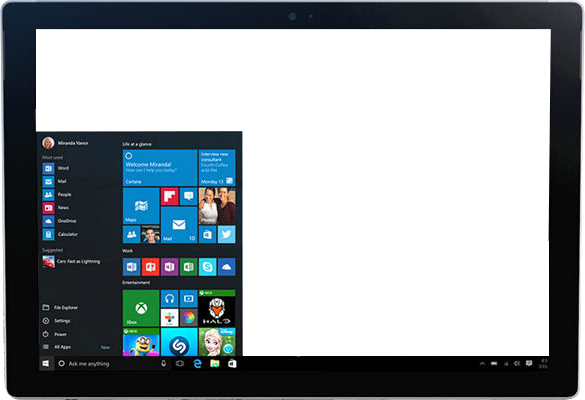Open People from the Most used list
Image resolution: width=585 pixels, height=400 pixels.
[x=57, y=194]
